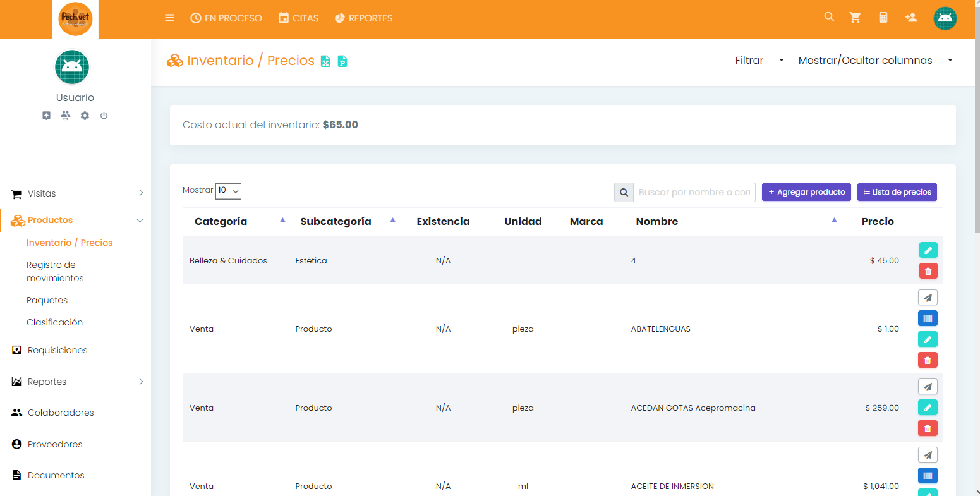Go to Registro de movimientos in sidebar
The height and width of the screenshot is (496, 980).
(x=54, y=272)
